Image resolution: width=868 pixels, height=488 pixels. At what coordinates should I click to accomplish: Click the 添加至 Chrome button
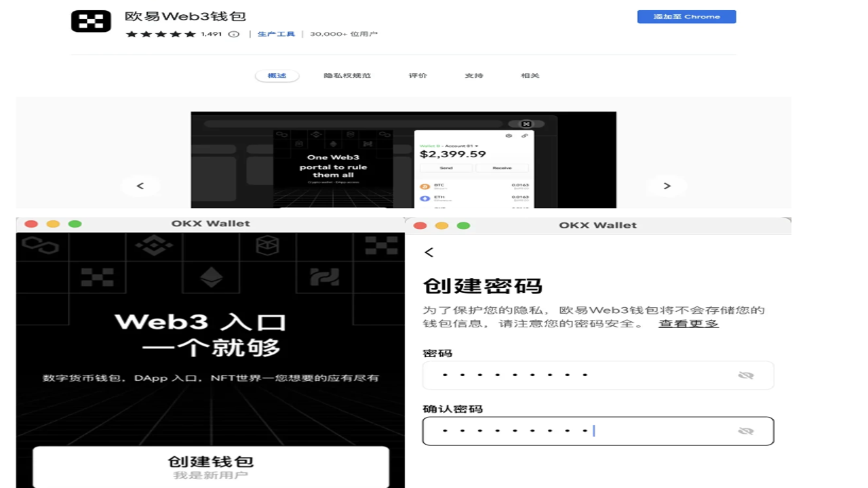click(x=686, y=17)
